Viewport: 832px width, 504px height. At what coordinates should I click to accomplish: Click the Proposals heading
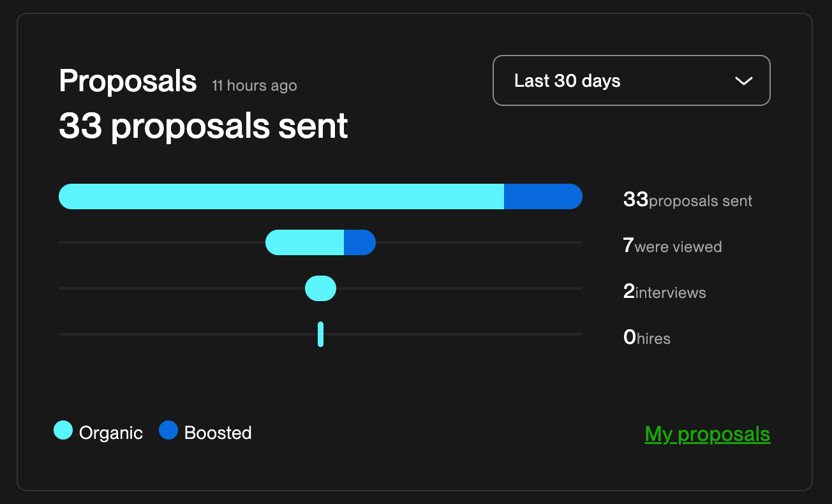(x=128, y=81)
